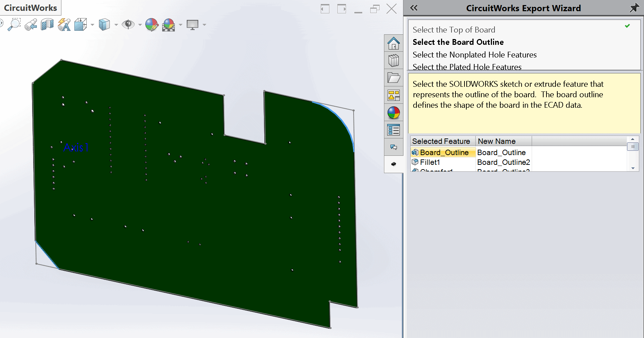This screenshot has height=338, width=644.
Task: Expand the Display Style dropdown arrow
Action: tap(116, 25)
